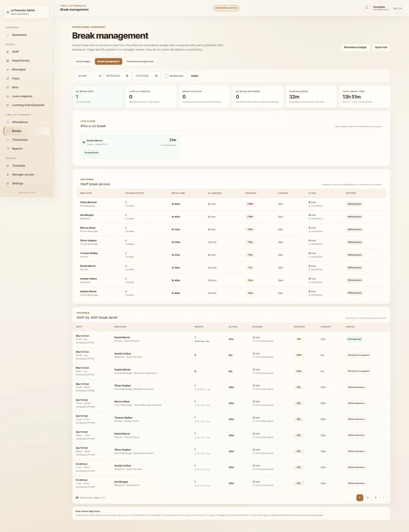Click the Dashboard home icon in sidebar
Screen dimensions: 409x532
pos(8,35)
